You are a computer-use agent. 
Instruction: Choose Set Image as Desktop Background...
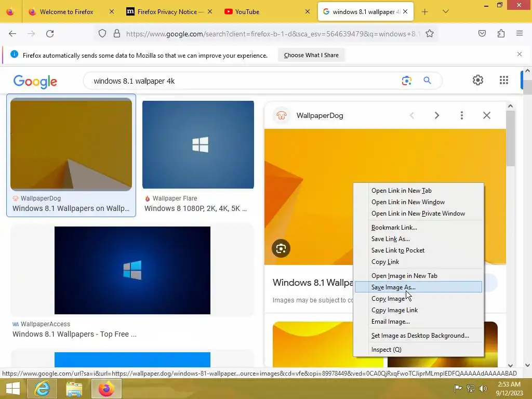tap(418, 336)
